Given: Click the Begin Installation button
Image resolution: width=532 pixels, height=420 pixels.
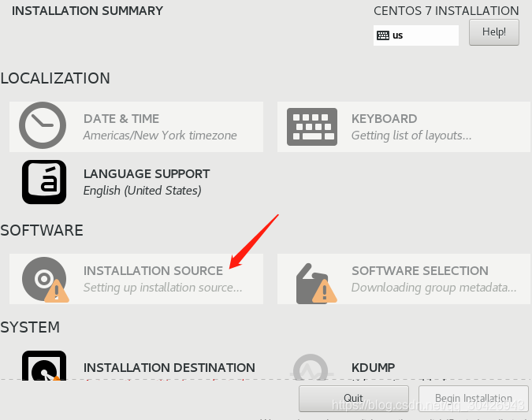Looking at the screenshot, I should pyautogui.click(x=474, y=398).
